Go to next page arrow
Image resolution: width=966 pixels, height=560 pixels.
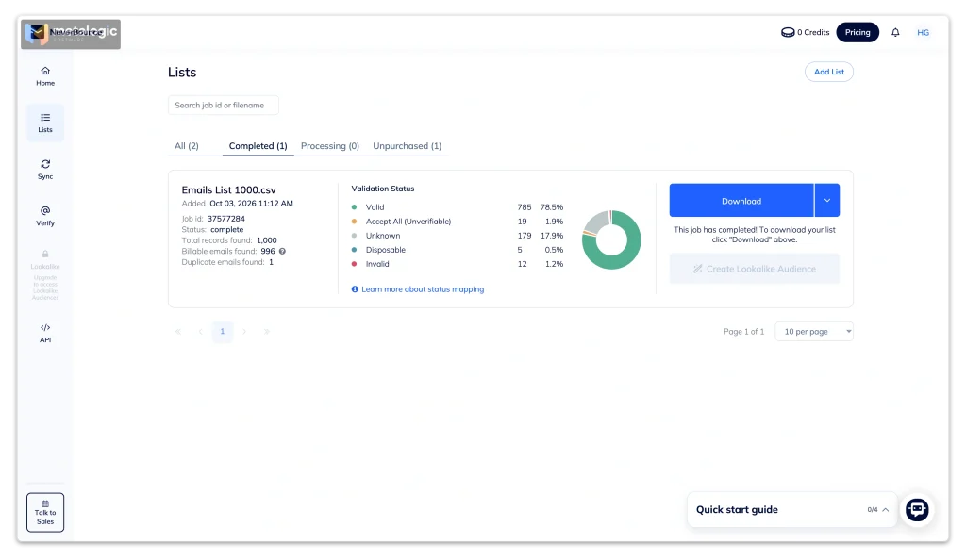click(244, 332)
